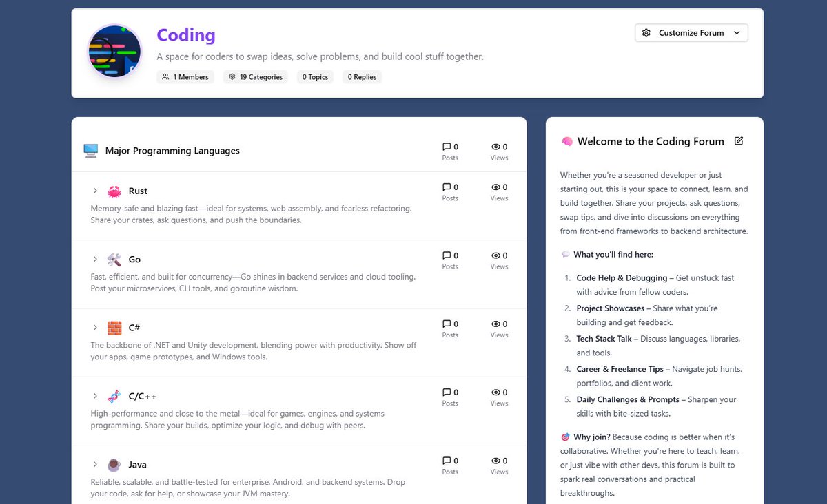Viewport: 827px width, 504px height.
Task: Select the Rust crab icon
Action: pyautogui.click(x=113, y=191)
